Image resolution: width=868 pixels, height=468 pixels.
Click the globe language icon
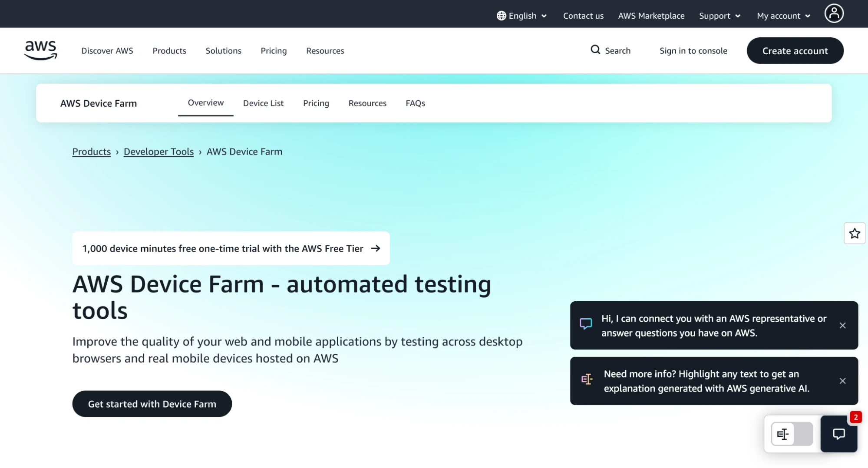pos(501,16)
